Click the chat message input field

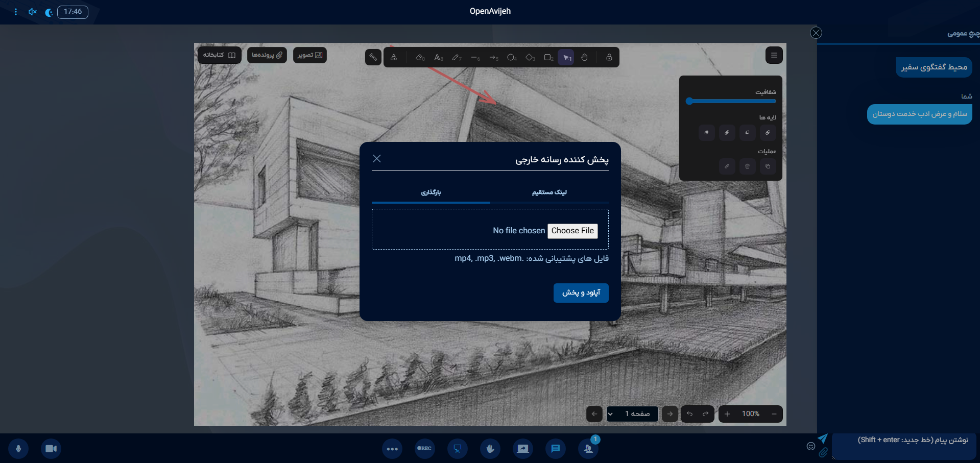pos(904,447)
